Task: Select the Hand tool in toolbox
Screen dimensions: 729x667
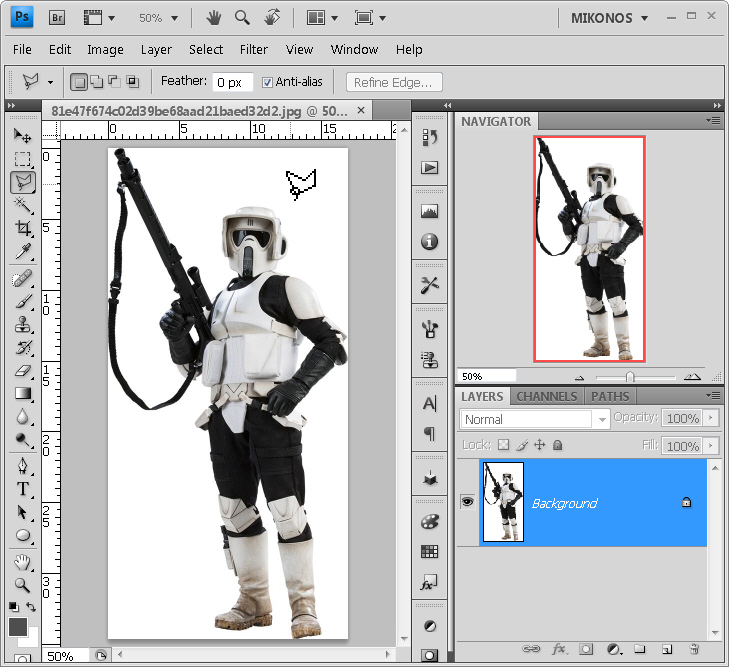Action: click(22, 562)
